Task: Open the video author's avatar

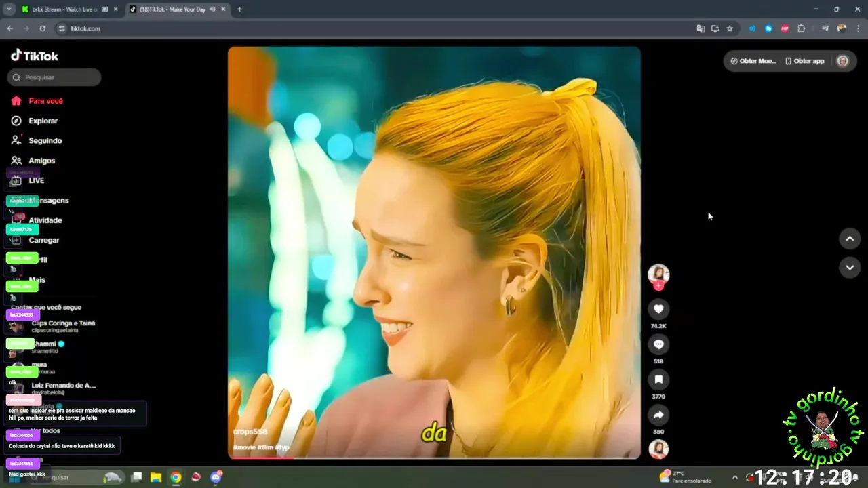Action: pos(658,274)
